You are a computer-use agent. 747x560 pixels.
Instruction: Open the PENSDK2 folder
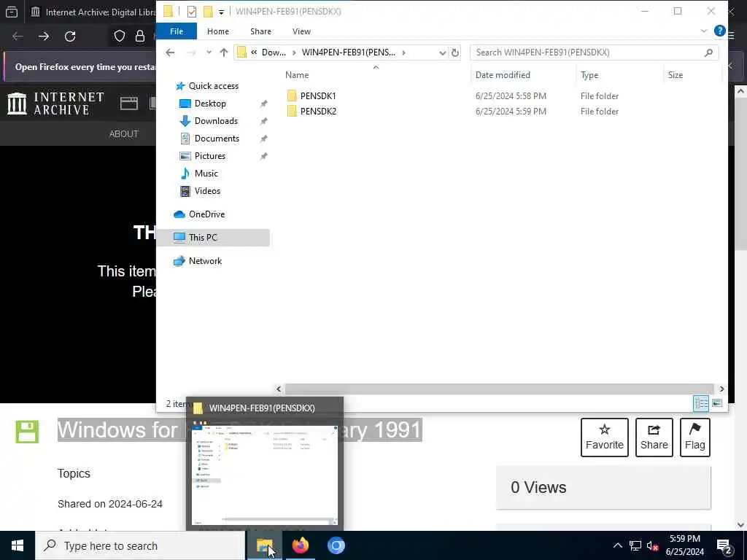(x=318, y=111)
